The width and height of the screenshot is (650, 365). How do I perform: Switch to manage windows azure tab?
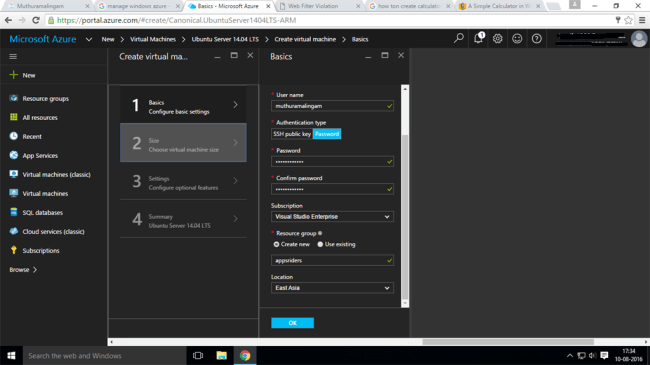click(138, 6)
